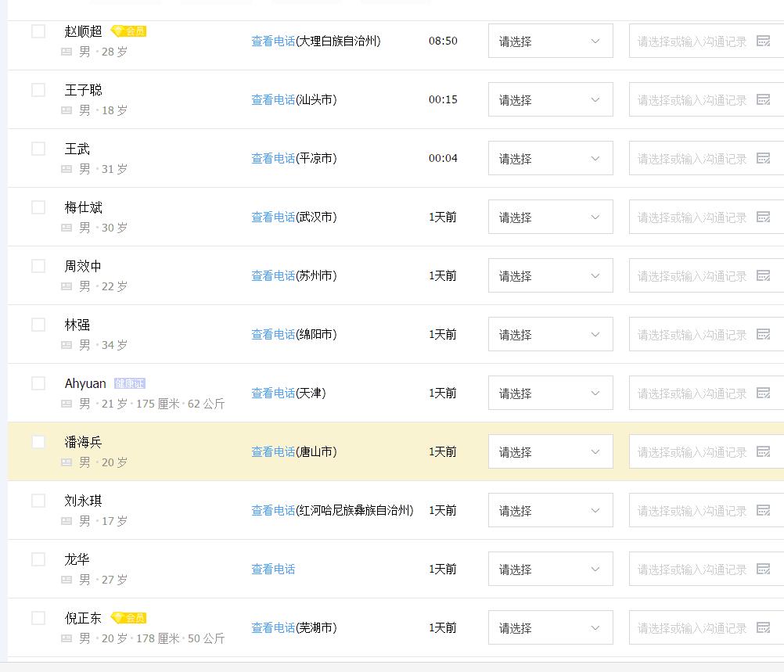
Task: Open the 请选择 dropdown for 龙华
Action: click(550, 569)
